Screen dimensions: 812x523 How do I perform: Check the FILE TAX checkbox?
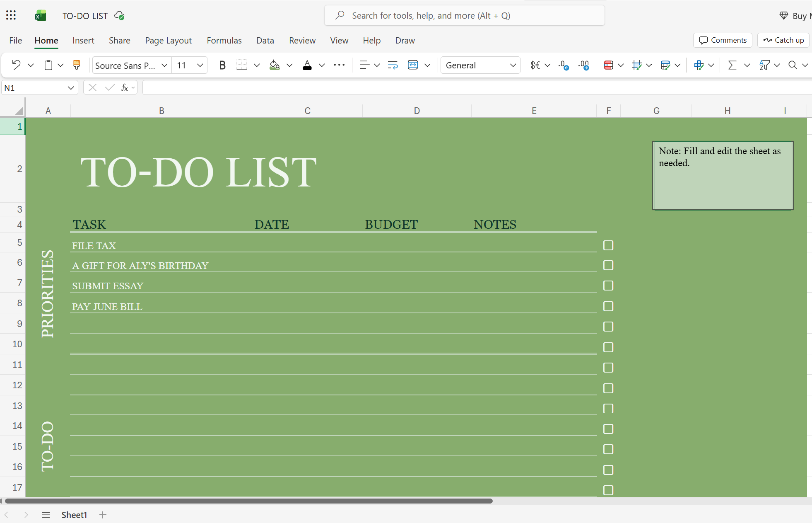[x=608, y=245]
